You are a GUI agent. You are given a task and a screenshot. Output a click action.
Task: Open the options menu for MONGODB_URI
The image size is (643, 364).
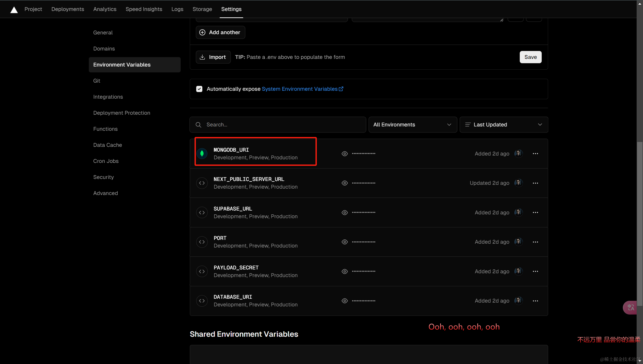535,153
